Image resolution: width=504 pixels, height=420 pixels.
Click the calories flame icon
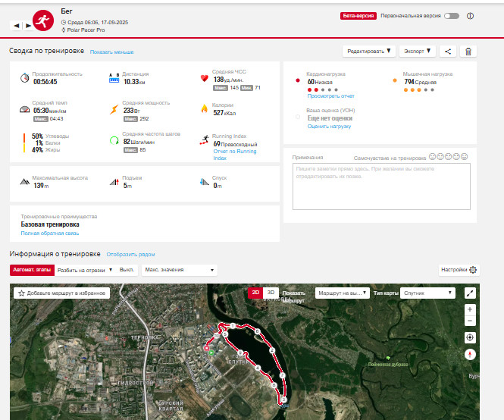tap(204, 109)
